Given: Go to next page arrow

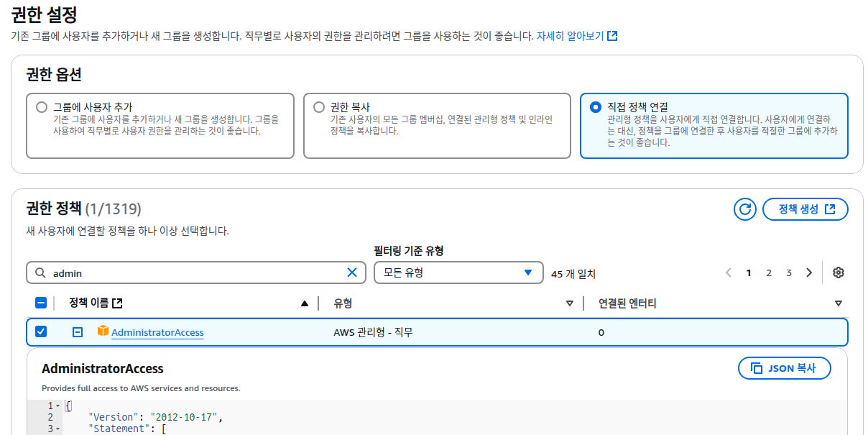Looking at the screenshot, I should (x=809, y=273).
